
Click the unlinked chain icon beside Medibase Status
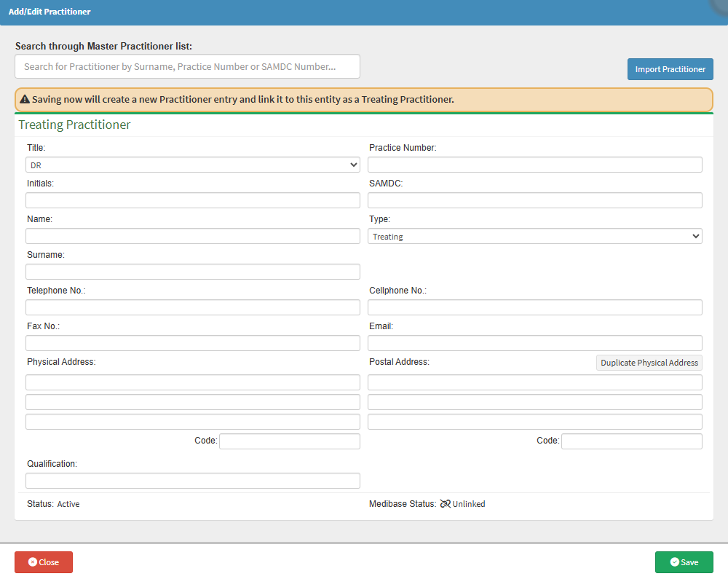click(445, 504)
